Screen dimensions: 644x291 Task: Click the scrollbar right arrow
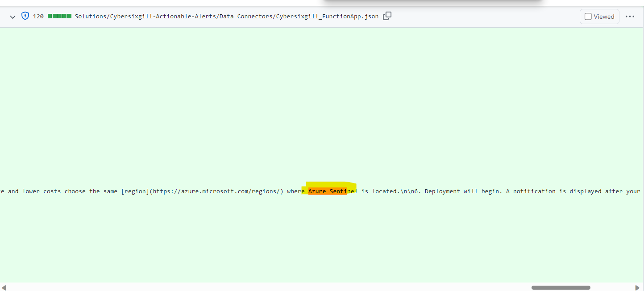coord(637,287)
